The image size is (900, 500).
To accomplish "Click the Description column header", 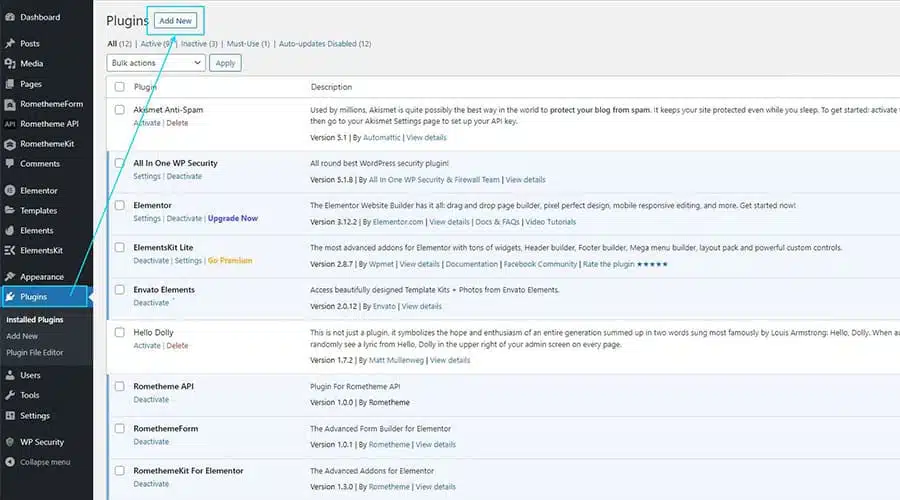I will (x=331, y=87).
